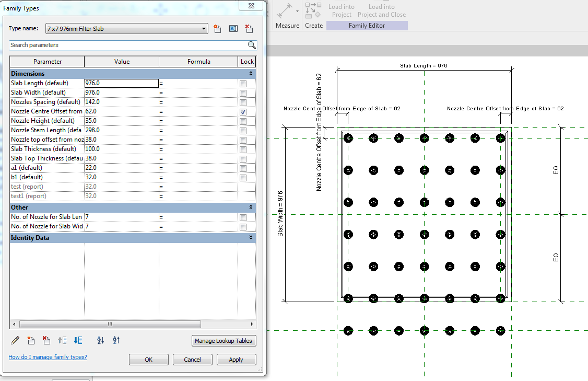This screenshot has width=588, height=381.
Task: Rename the current family type
Action: coord(233,28)
